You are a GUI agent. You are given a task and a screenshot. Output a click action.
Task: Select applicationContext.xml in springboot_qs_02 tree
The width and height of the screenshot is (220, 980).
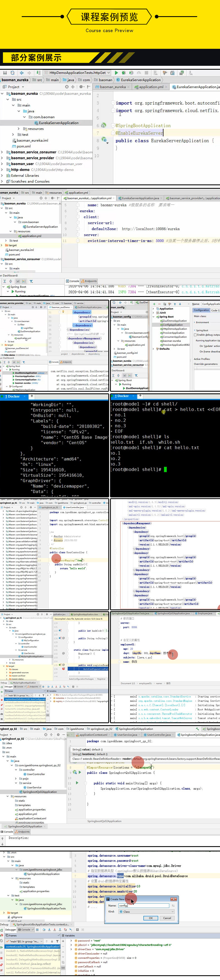30,818
